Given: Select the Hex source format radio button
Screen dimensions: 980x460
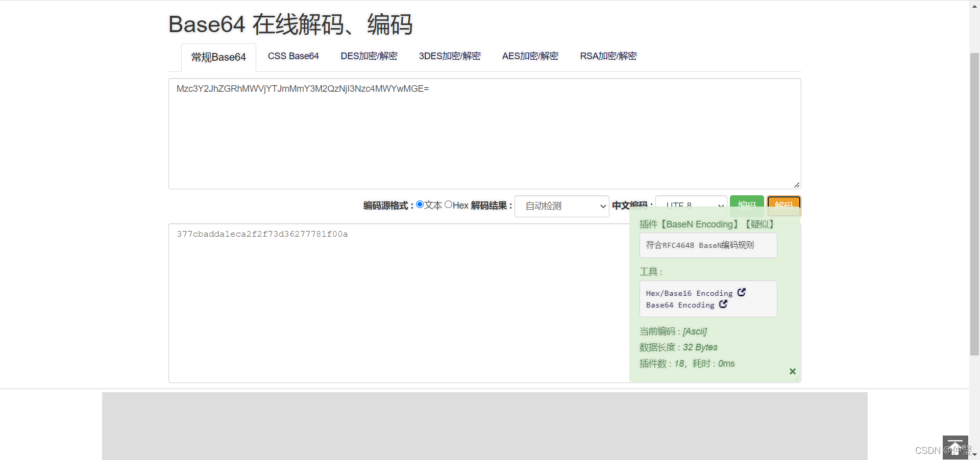Looking at the screenshot, I should 449,204.
